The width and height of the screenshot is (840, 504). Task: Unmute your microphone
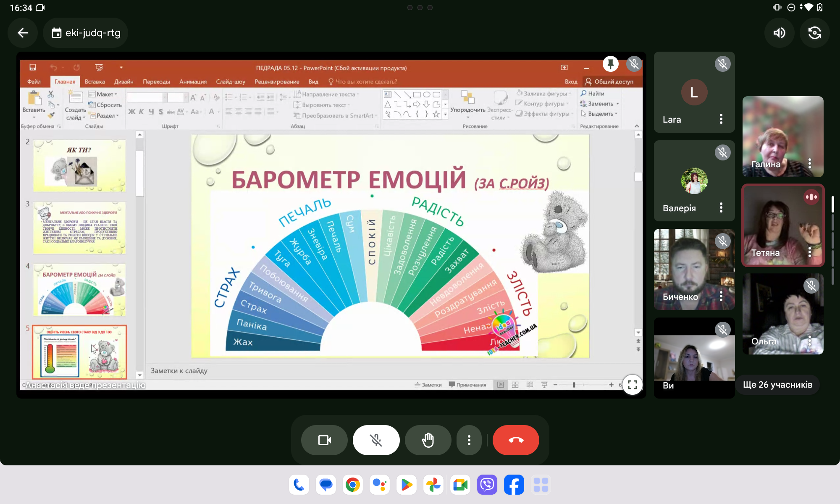click(376, 440)
